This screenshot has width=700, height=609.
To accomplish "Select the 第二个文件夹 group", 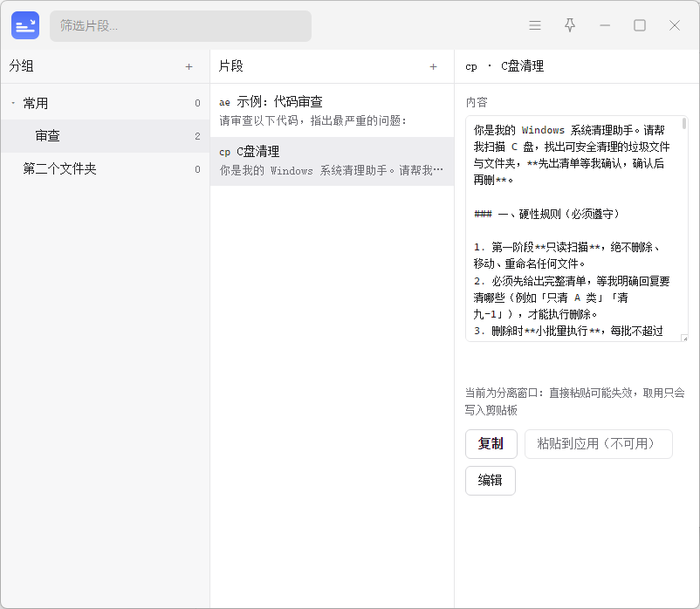I will [x=106, y=169].
